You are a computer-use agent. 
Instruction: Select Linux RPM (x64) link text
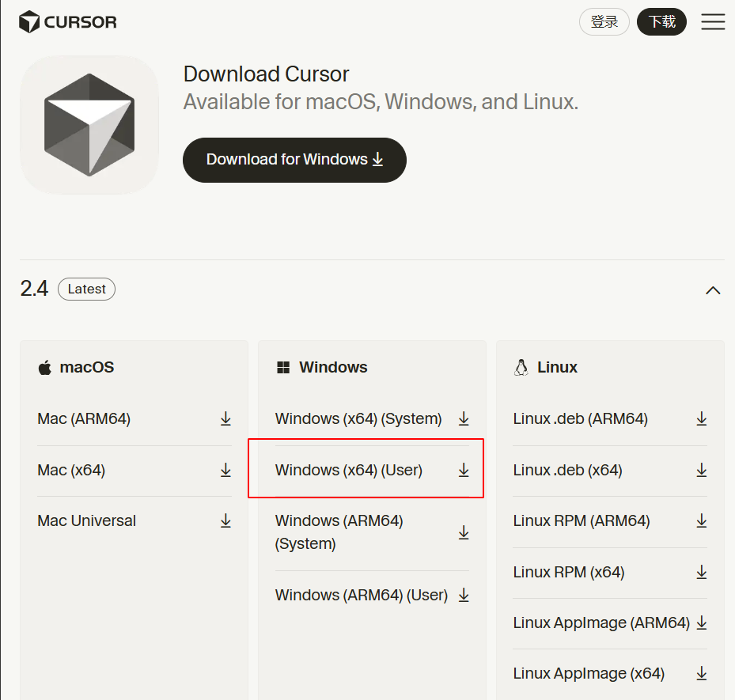click(x=569, y=572)
